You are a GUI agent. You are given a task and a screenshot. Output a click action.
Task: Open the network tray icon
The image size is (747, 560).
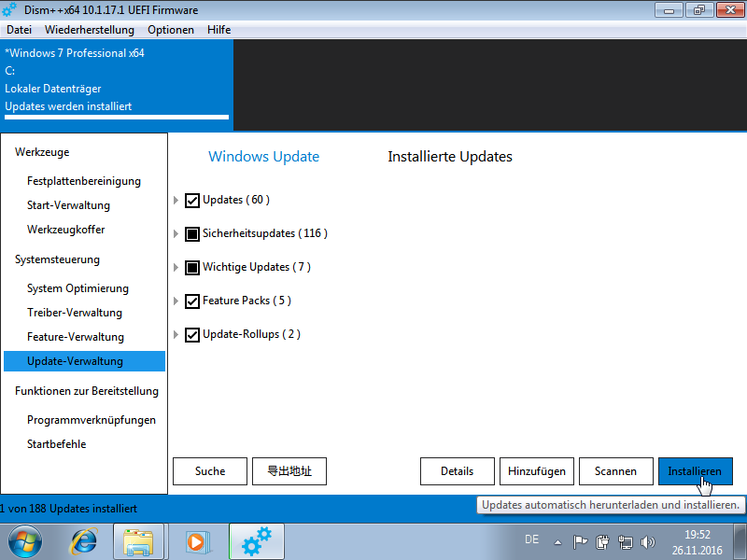(625, 542)
